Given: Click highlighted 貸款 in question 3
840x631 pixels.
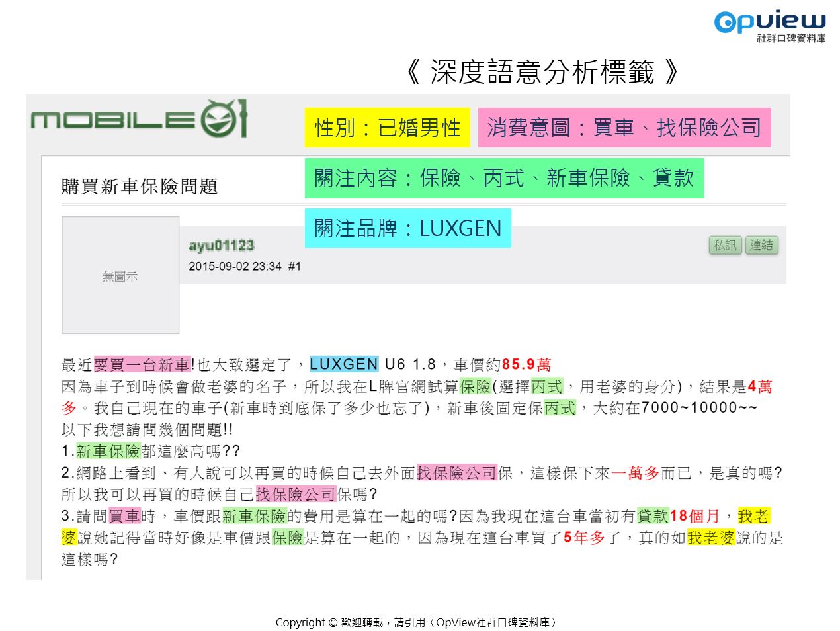Looking at the screenshot, I should click(x=653, y=516).
